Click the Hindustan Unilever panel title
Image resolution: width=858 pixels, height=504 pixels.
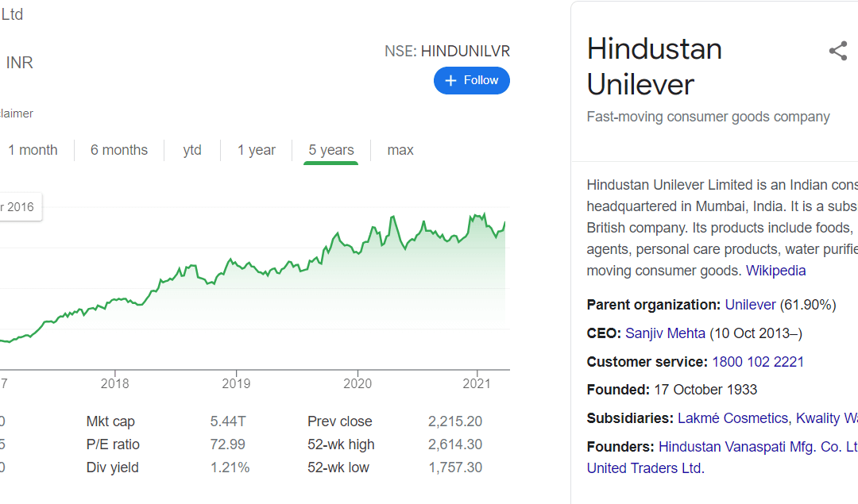(655, 67)
